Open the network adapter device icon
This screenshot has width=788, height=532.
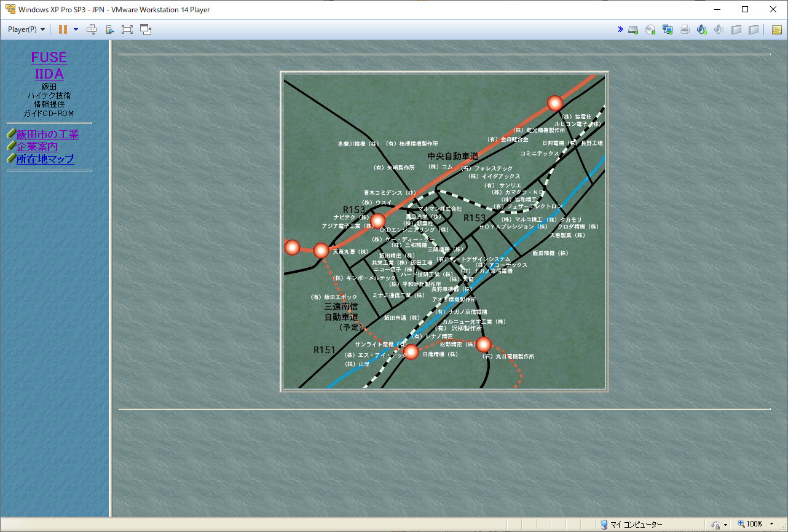(x=668, y=29)
